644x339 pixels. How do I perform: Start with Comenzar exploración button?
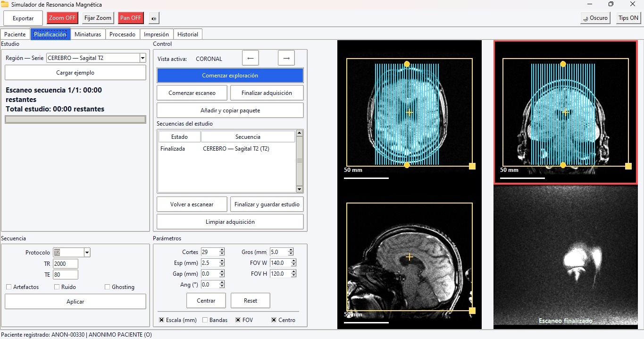pyautogui.click(x=230, y=76)
